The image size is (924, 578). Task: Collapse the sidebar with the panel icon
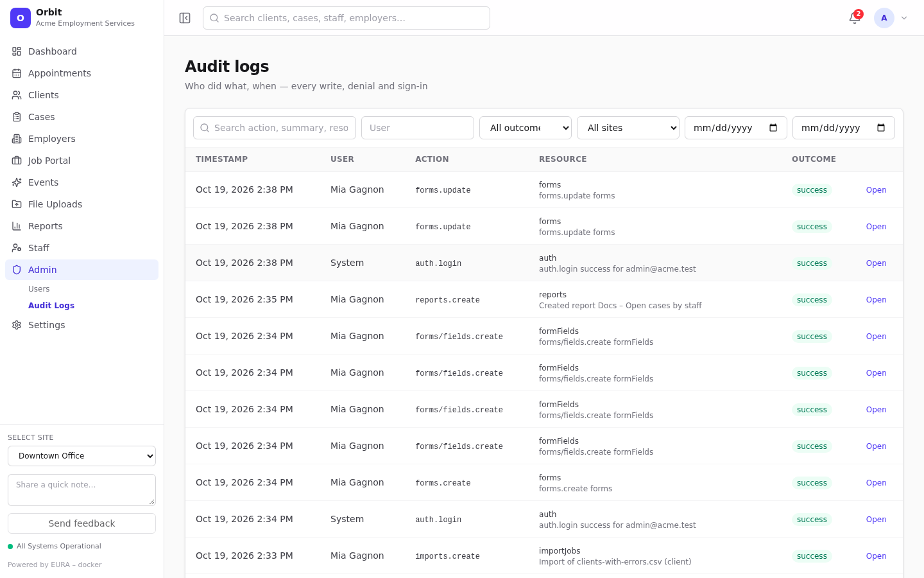185,18
